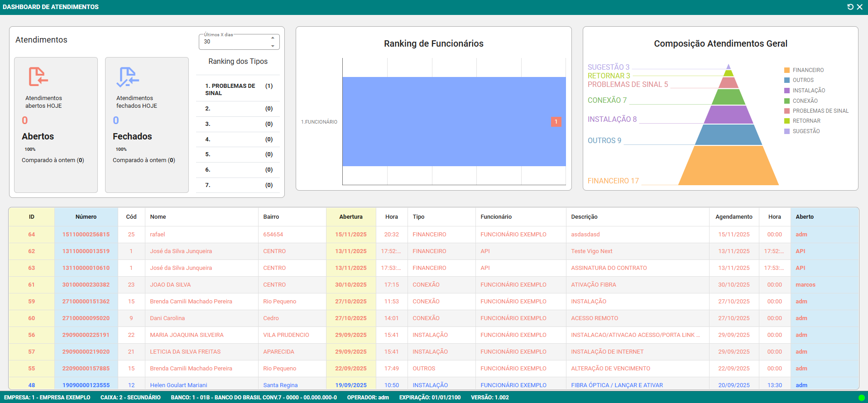Sort table by the Número column header

[x=86, y=217]
